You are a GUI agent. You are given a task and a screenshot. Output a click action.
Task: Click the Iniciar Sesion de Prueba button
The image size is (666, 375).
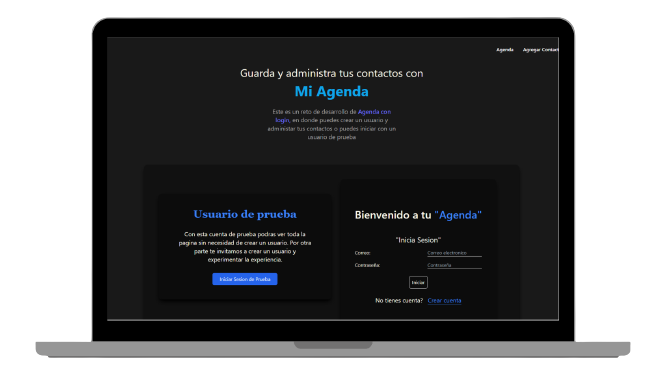coord(245,279)
